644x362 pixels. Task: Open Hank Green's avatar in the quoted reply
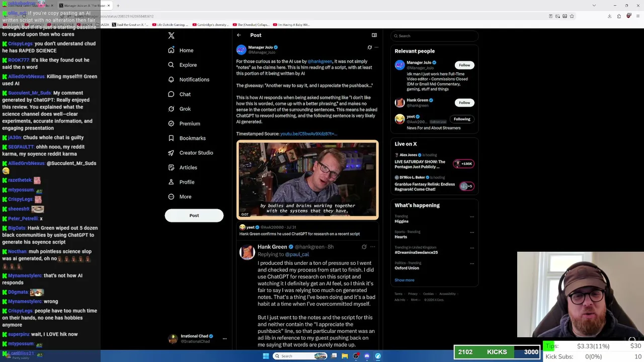[247, 252]
